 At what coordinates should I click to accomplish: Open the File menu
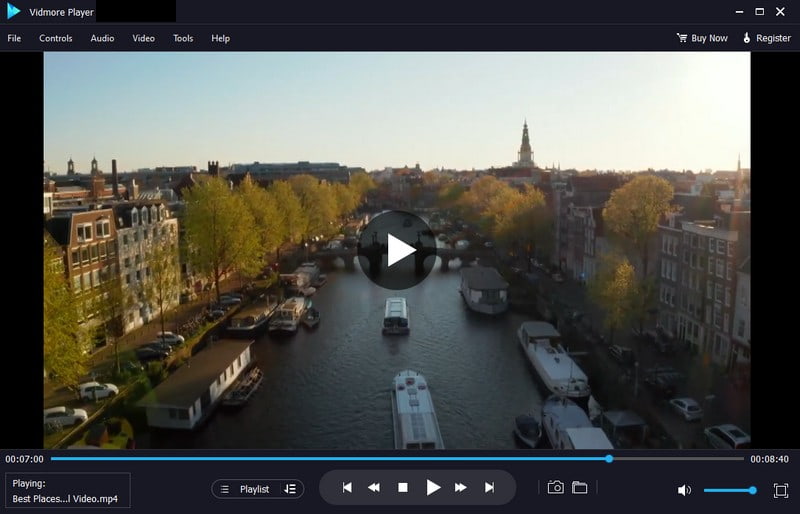(x=14, y=38)
